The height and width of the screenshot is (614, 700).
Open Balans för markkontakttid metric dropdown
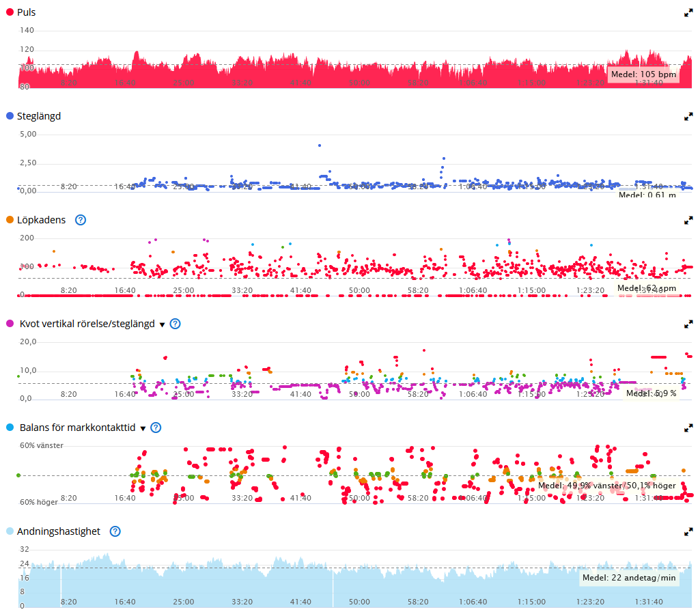tap(143, 429)
